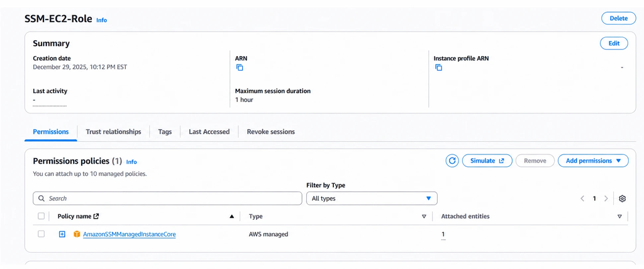Screen dimensions: 644x269
Task: Open the policy Simulate tool
Action: (487, 161)
